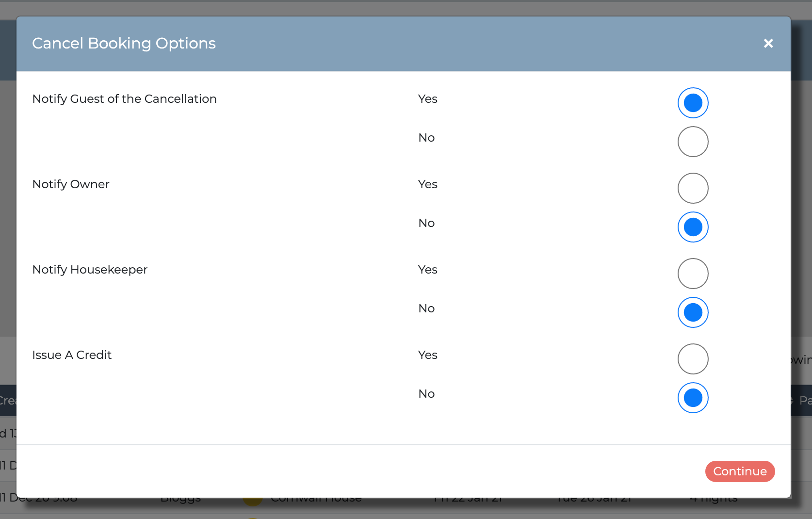Choose the No radio button for Notify Owner

coord(693,227)
